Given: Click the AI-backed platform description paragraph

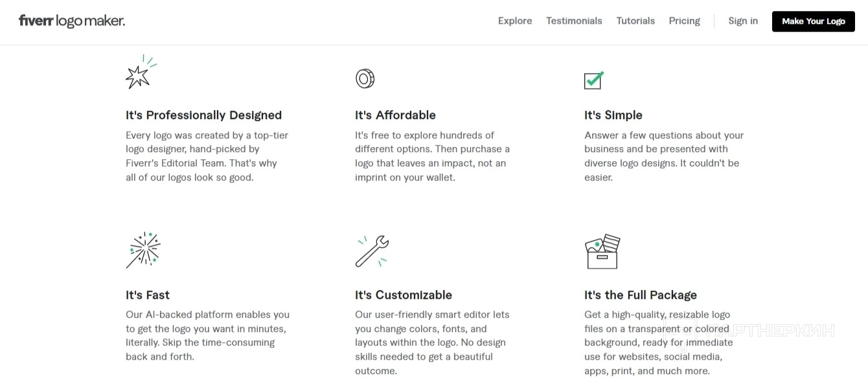Looking at the screenshot, I should click(x=207, y=335).
